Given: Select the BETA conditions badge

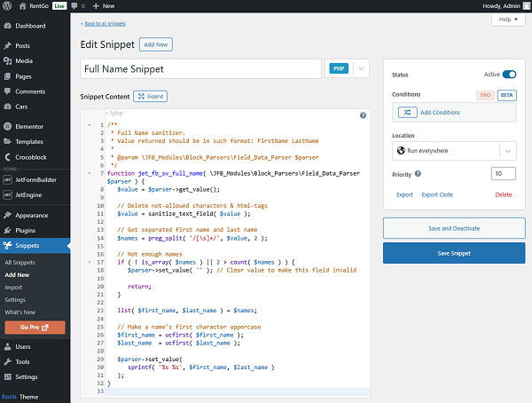Looking at the screenshot, I should (x=506, y=94).
